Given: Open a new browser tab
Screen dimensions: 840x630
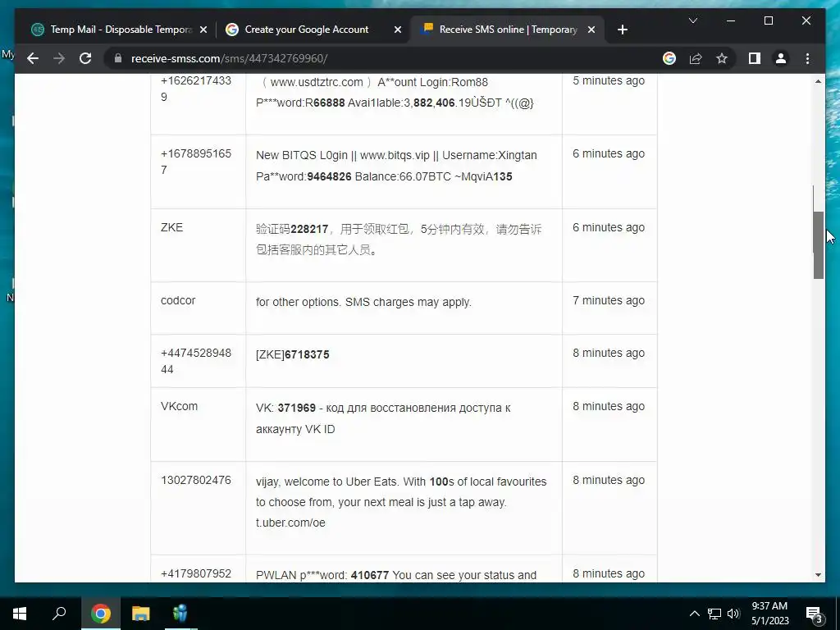Looking at the screenshot, I should [622, 30].
